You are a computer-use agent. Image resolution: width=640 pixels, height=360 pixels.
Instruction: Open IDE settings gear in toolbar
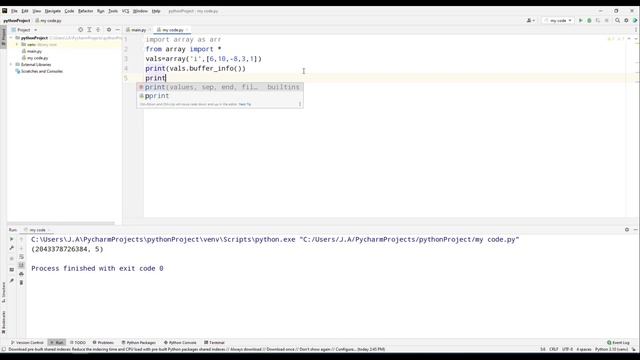tap(626, 20)
